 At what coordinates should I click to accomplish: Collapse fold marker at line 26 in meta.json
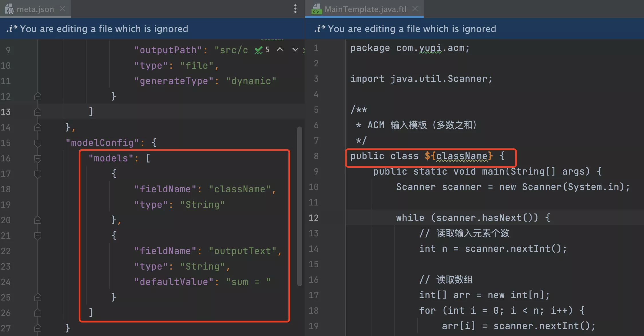37,313
